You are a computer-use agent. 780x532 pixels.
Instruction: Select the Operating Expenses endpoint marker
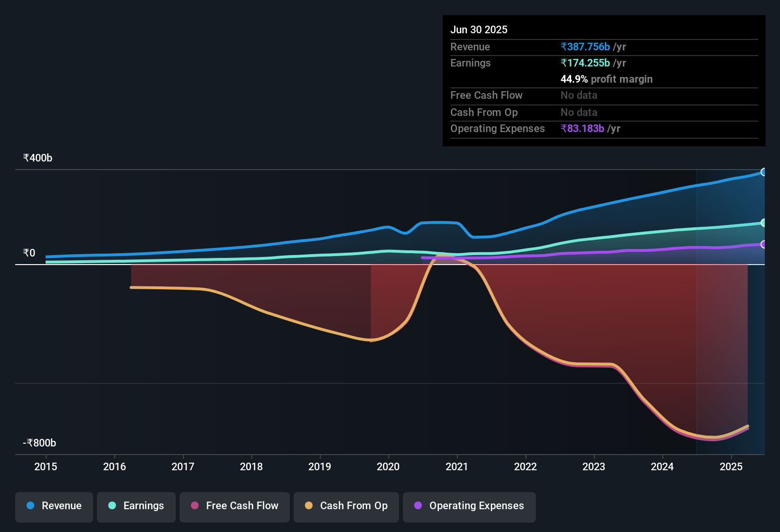pyautogui.click(x=764, y=245)
